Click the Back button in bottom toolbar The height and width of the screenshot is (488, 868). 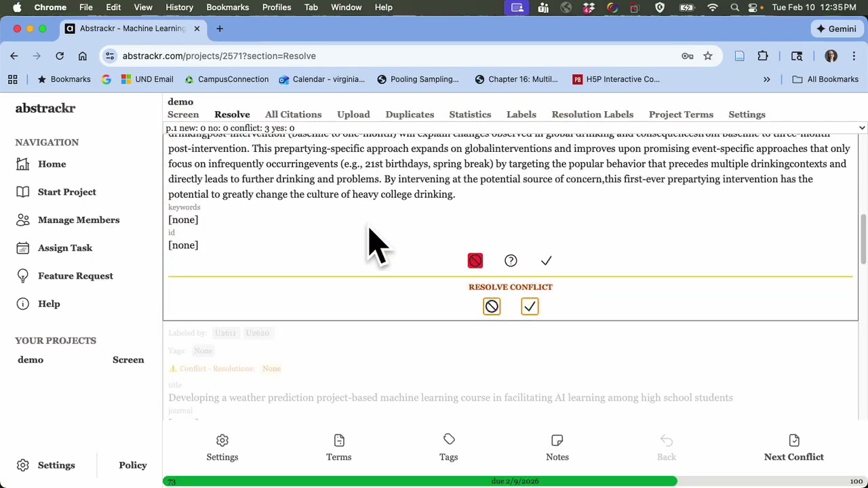pos(667,448)
